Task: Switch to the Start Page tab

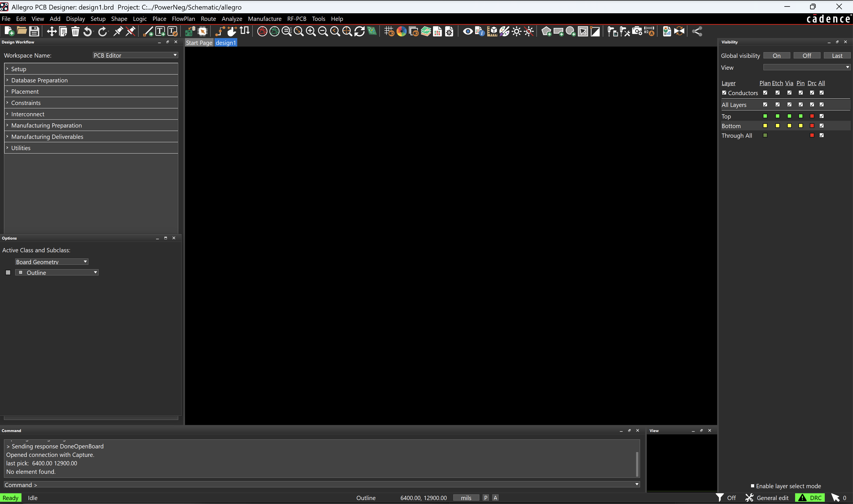Action: point(199,42)
